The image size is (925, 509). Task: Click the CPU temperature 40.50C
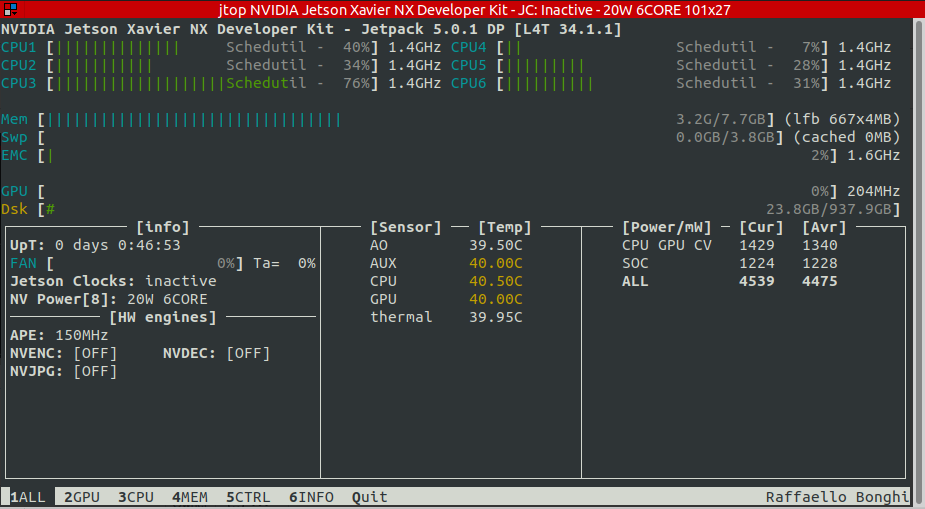pyautogui.click(x=496, y=281)
